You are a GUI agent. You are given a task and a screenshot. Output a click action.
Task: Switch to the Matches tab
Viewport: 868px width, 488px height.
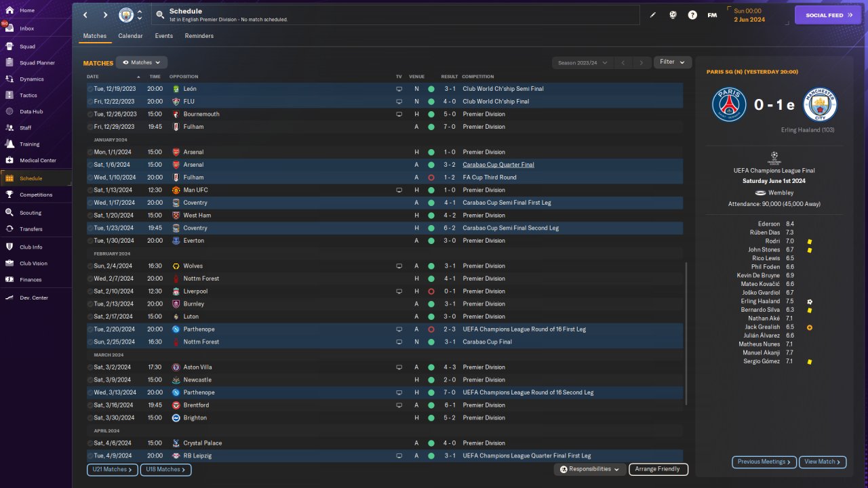(x=95, y=36)
